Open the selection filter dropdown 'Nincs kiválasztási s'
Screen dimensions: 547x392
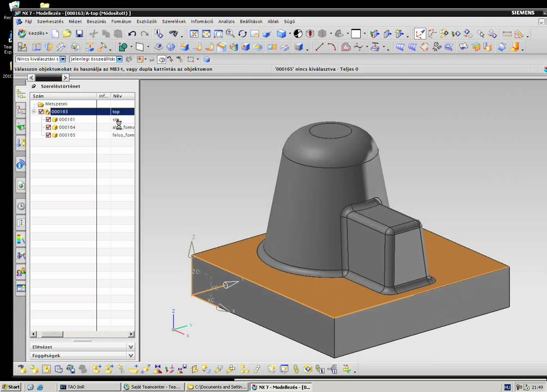coord(63,59)
